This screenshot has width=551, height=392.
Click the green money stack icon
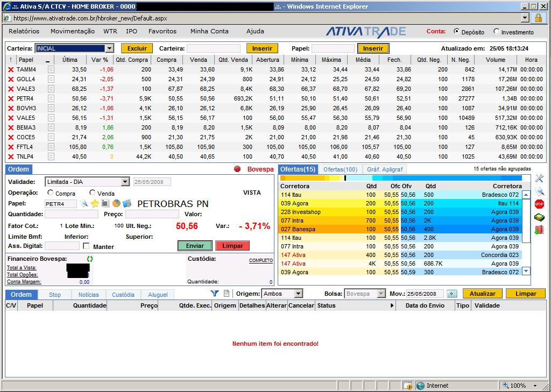(539, 217)
